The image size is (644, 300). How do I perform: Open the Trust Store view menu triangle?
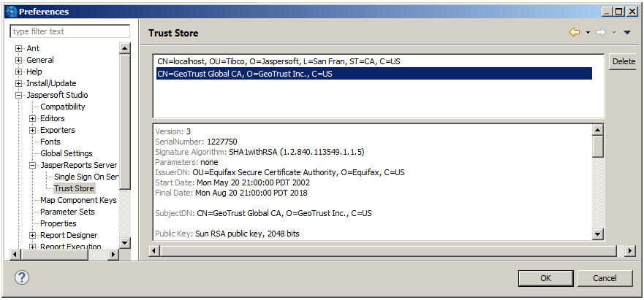(626, 32)
